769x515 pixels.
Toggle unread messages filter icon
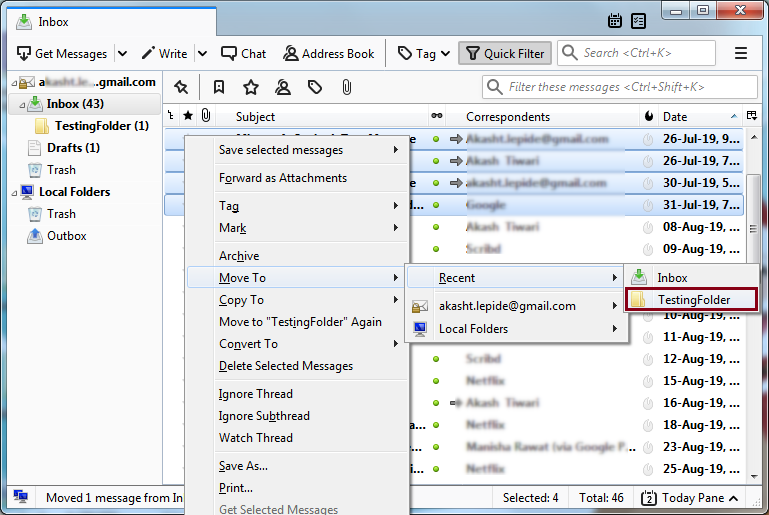(219, 87)
